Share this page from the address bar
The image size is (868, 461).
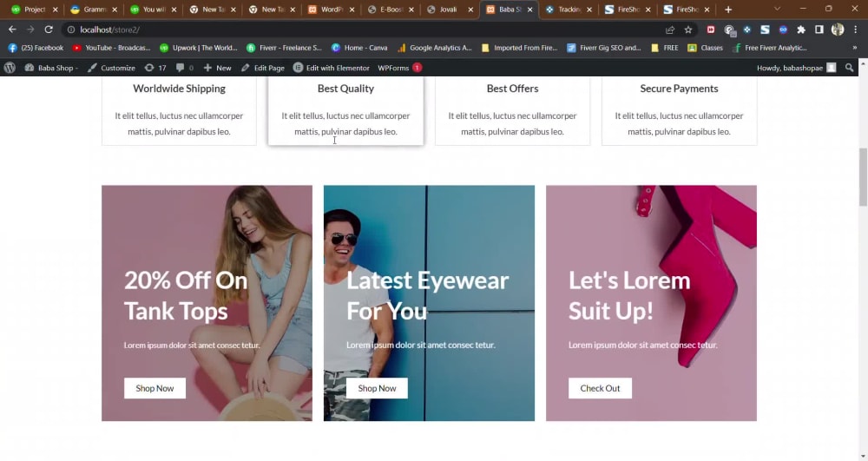point(670,30)
